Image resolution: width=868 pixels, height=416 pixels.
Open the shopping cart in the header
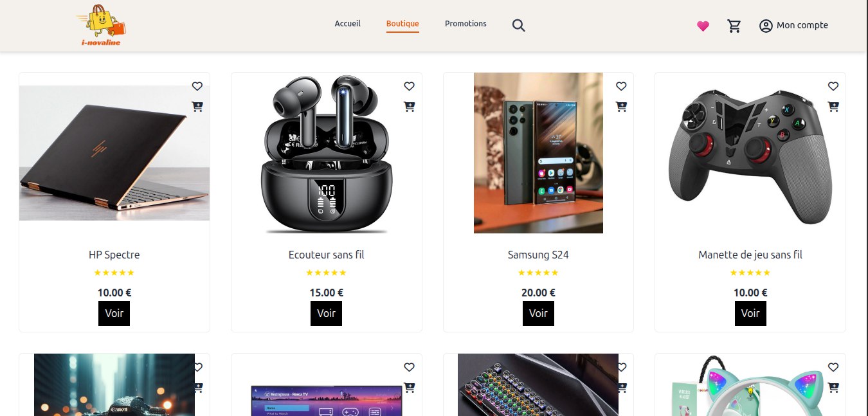pos(734,26)
